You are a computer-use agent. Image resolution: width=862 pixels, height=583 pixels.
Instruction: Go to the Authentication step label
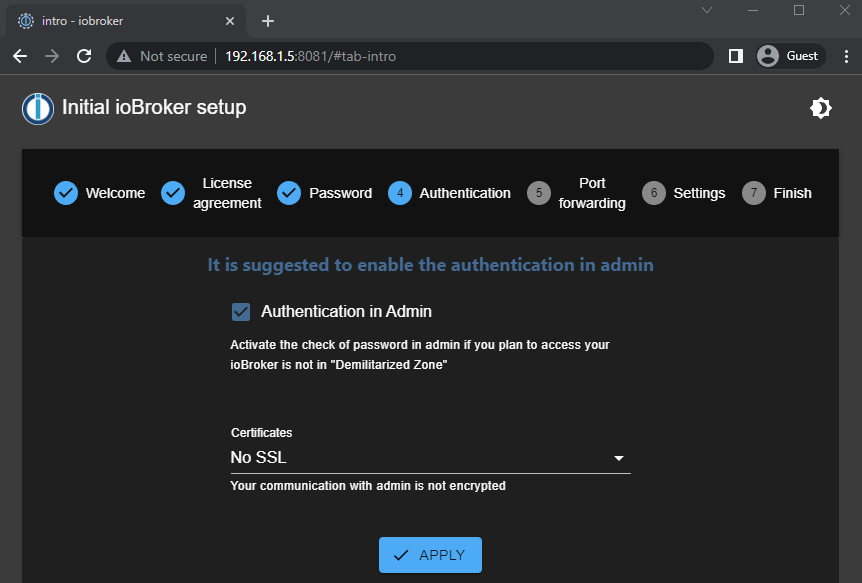click(465, 193)
